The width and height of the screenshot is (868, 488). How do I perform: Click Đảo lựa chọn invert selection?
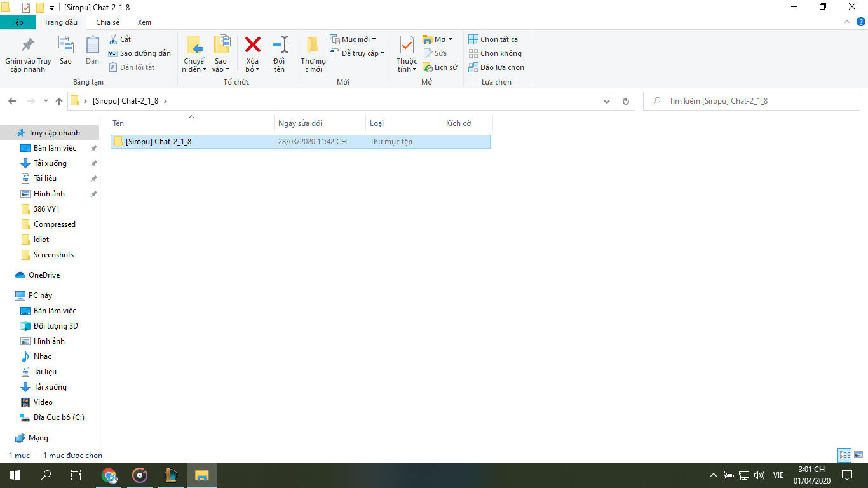496,67
